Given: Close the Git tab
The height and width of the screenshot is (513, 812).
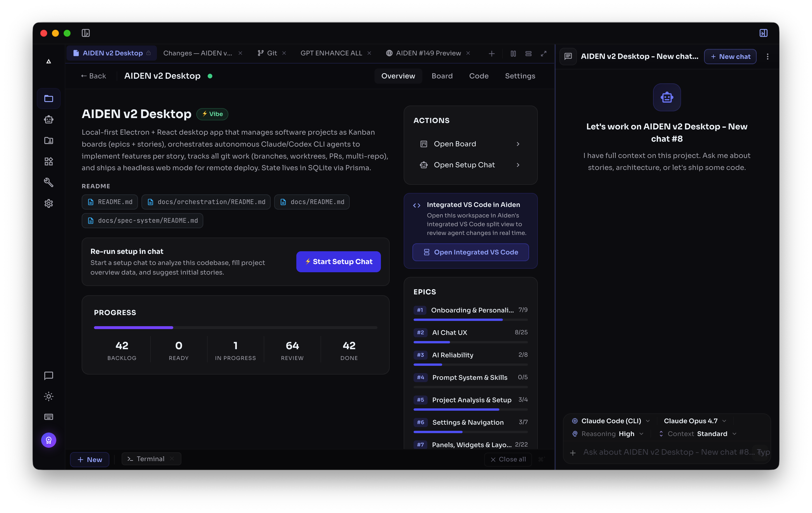Looking at the screenshot, I should (x=284, y=53).
